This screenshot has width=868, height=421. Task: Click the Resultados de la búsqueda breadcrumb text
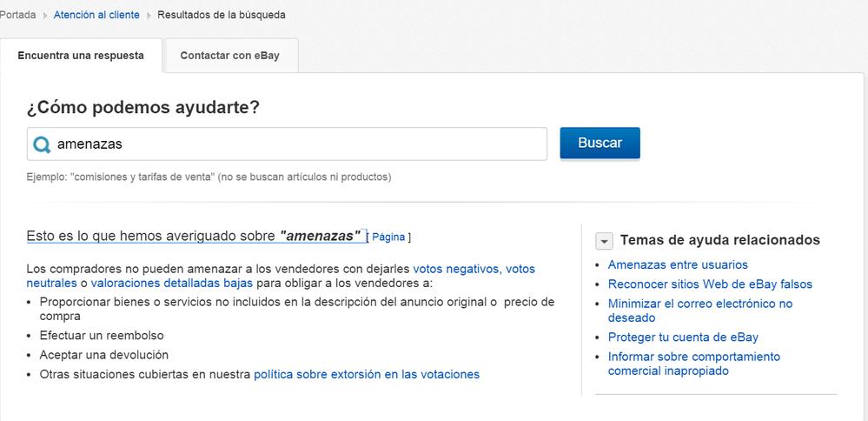coord(222,15)
